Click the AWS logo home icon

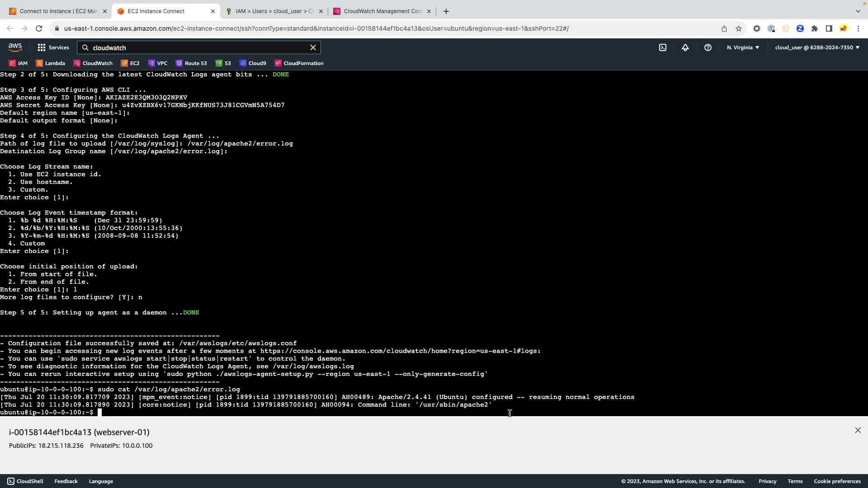15,47
